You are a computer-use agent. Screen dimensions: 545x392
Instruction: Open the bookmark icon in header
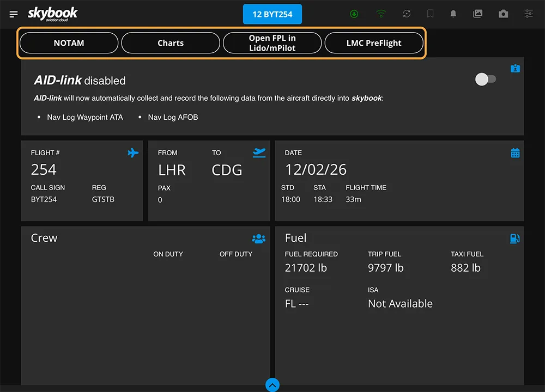point(430,14)
